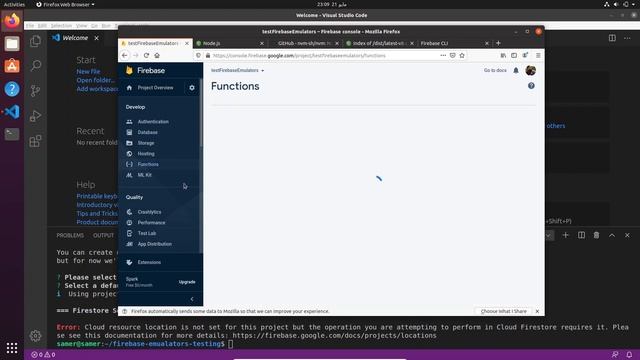Viewport: 640px width, 360px height.
Task: Dismiss Firefox data notification bar
Action: click(537, 311)
